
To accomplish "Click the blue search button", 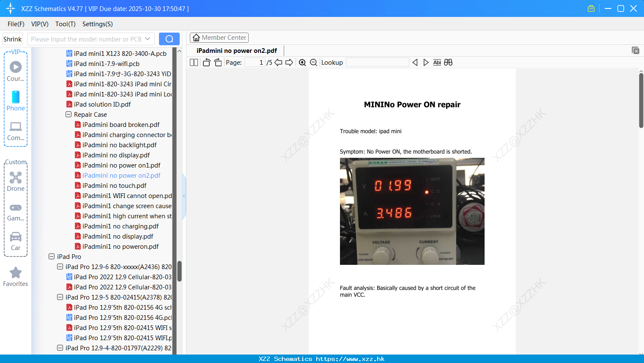I will point(169,39).
